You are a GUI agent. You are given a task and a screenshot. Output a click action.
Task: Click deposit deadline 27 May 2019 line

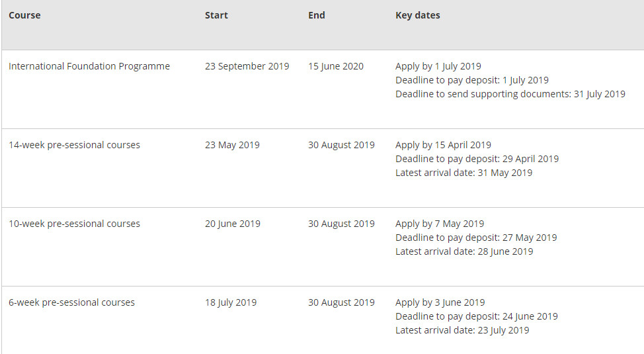click(476, 238)
